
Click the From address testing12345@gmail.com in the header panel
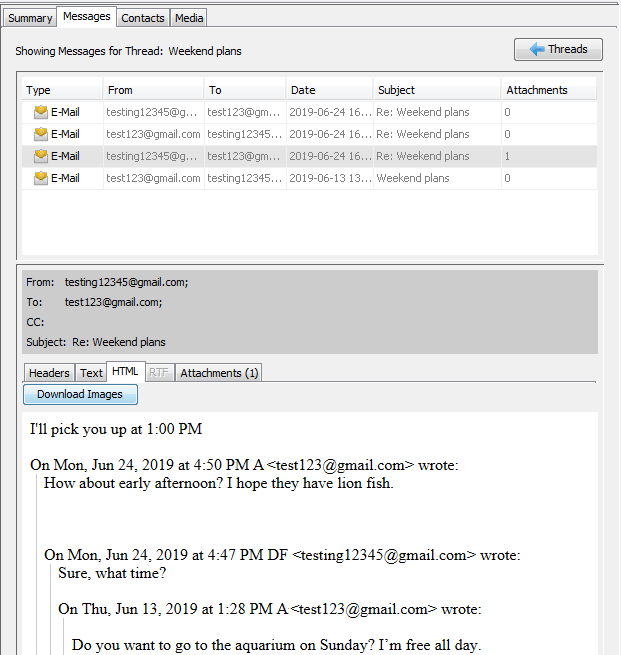(x=127, y=282)
